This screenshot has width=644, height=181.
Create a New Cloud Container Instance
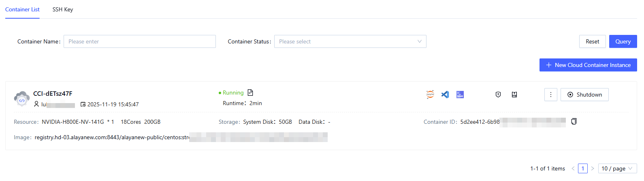point(588,65)
